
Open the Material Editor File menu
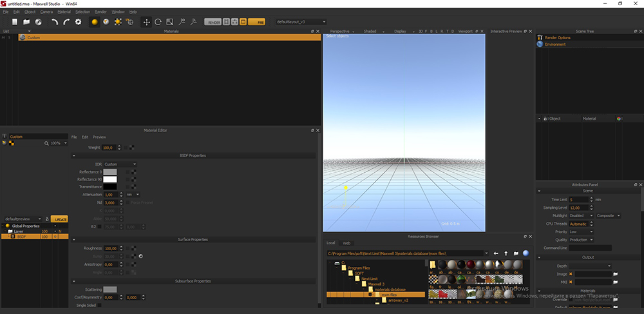tap(74, 137)
